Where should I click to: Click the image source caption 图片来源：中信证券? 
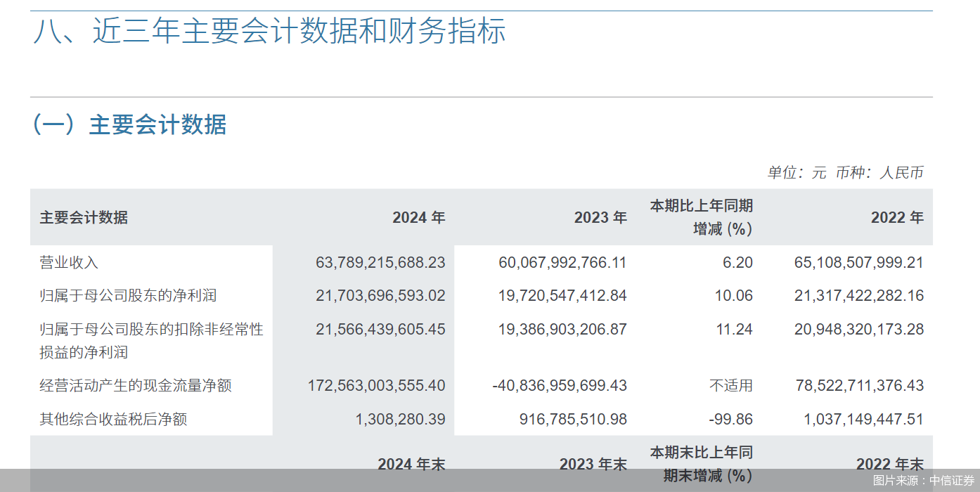click(924, 481)
